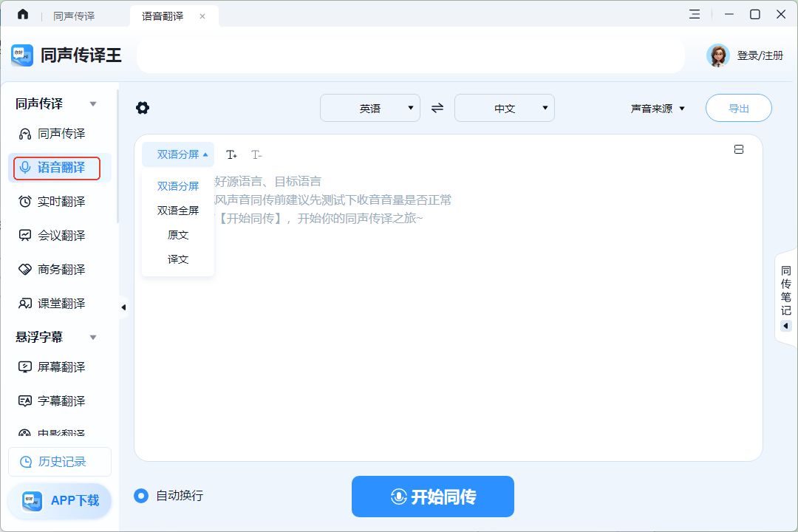Increase font size with T+ icon
This screenshot has height=532, width=798.
point(231,154)
